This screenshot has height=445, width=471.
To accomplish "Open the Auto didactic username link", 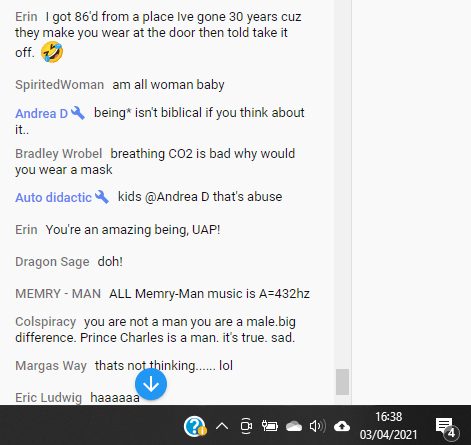I will pos(53,198).
